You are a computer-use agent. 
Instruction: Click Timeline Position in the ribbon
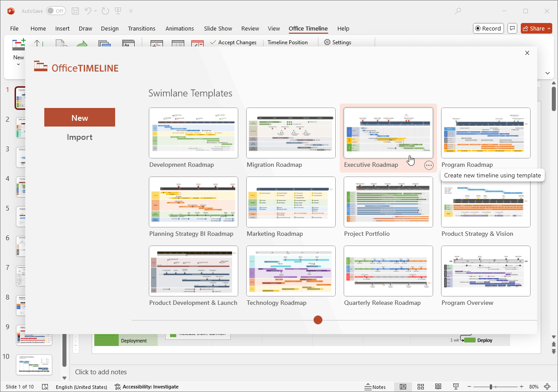click(287, 42)
